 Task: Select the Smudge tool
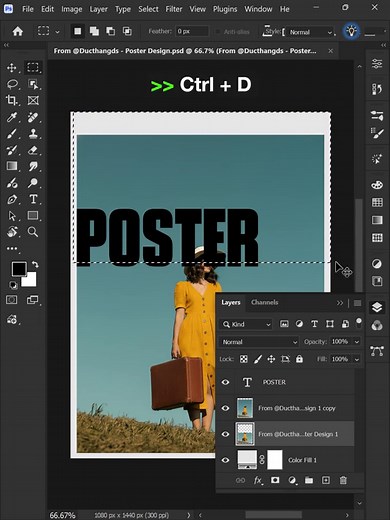33,166
